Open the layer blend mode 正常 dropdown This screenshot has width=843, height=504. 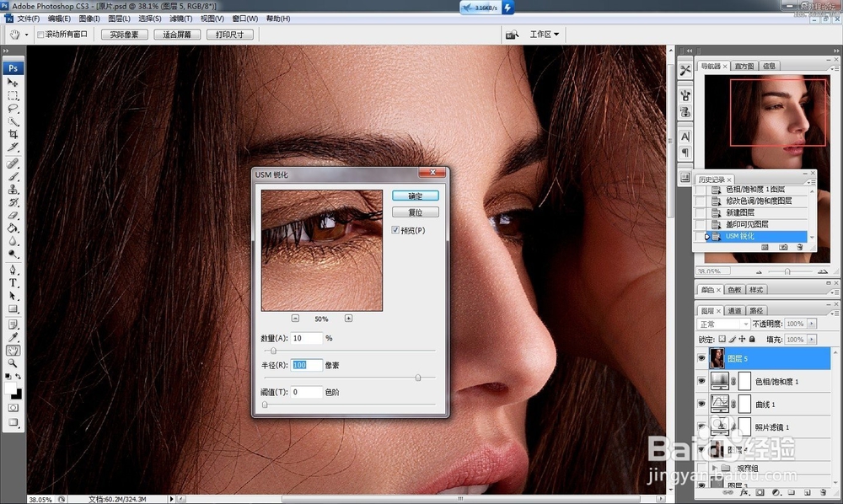pyautogui.click(x=723, y=324)
